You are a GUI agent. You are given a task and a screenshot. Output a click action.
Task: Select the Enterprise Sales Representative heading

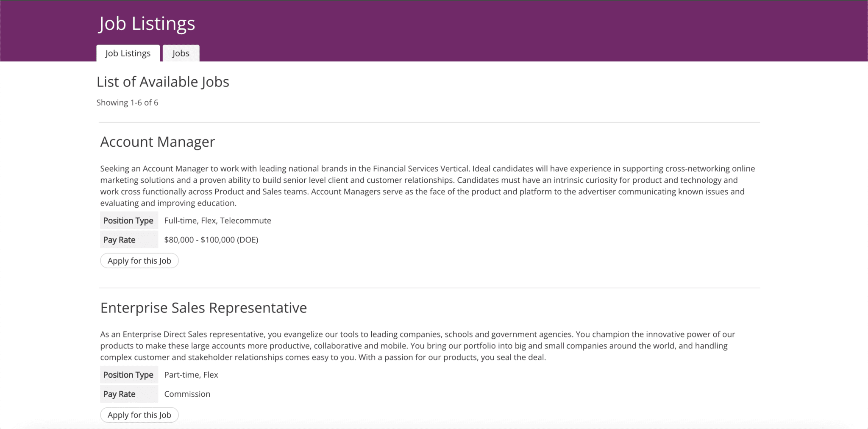[203, 308]
